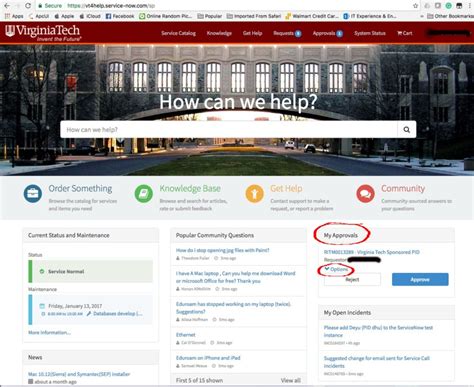Image resolution: width=474 pixels, height=387 pixels.
Task: Click Knowledge Base heading
Action: [190, 188]
